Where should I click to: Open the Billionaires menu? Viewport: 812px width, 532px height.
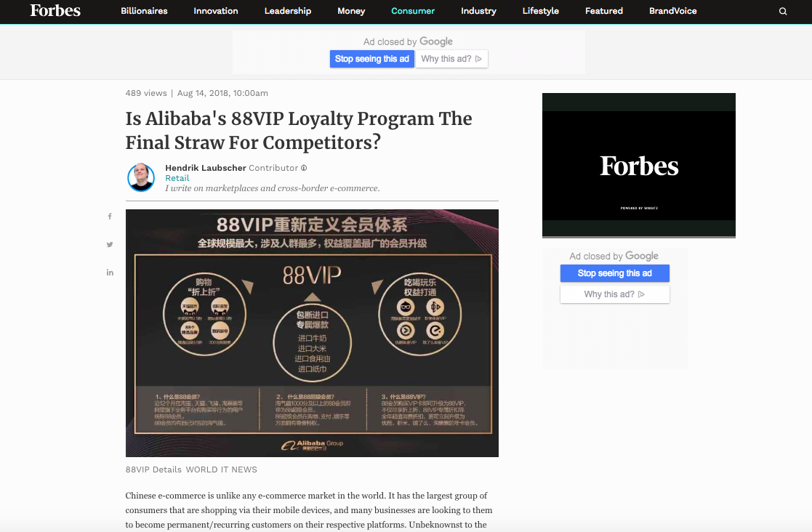click(x=144, y=11)
